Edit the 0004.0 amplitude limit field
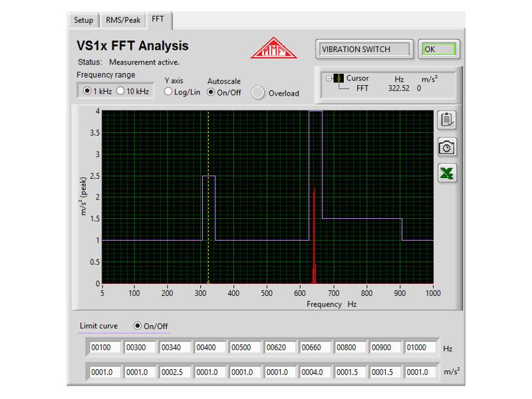 coord(315,372)
